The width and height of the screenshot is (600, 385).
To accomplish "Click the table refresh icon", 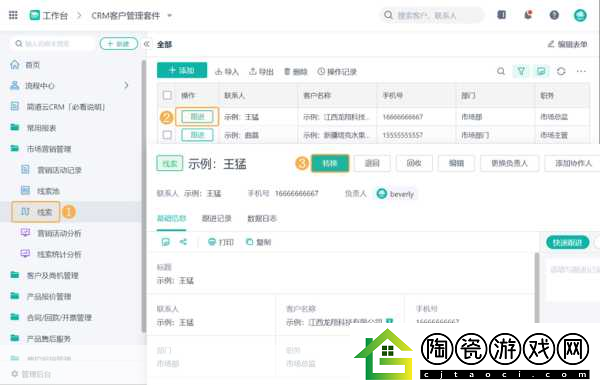I will [x=561, y=71].
